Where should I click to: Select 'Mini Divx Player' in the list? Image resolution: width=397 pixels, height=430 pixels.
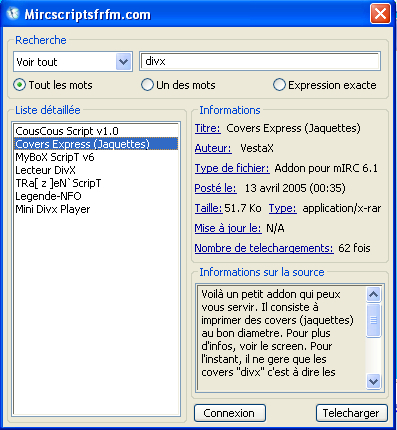coord(96,209)
